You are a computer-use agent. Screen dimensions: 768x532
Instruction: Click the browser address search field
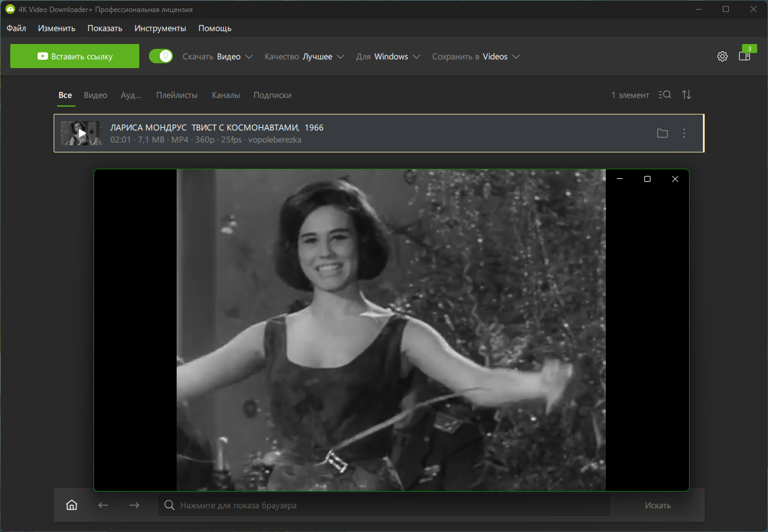386,505
